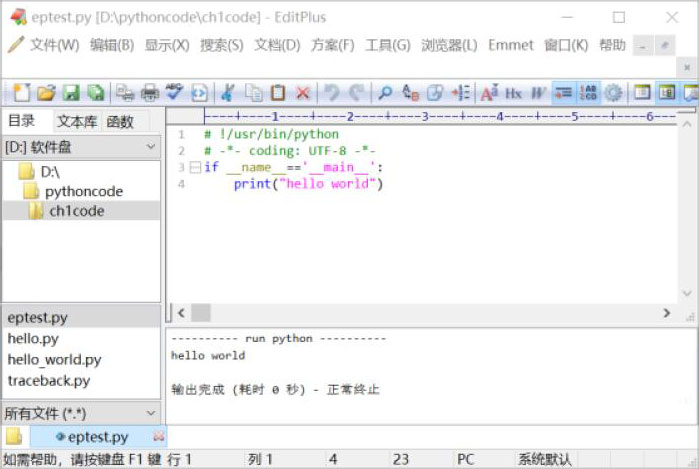The image size is (699, 469).
Task: Click the Open file folder icon
Action: coord(46,93)
